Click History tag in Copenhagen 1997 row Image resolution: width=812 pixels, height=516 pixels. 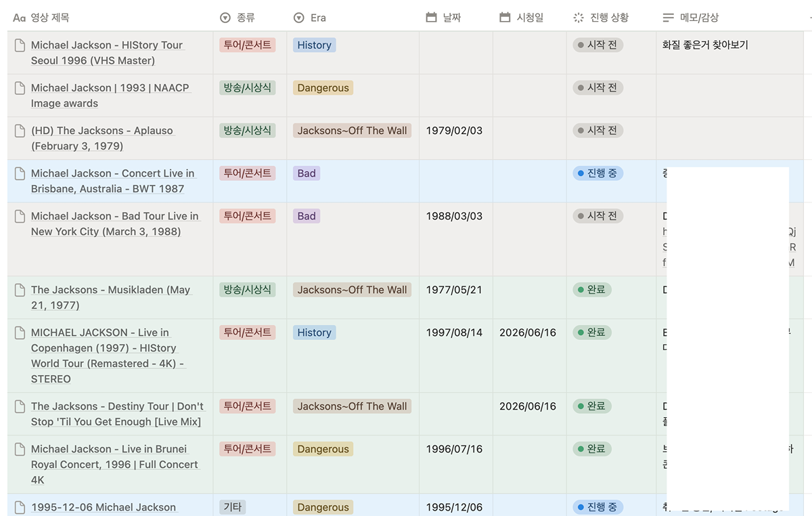click(x=315, y=332)
